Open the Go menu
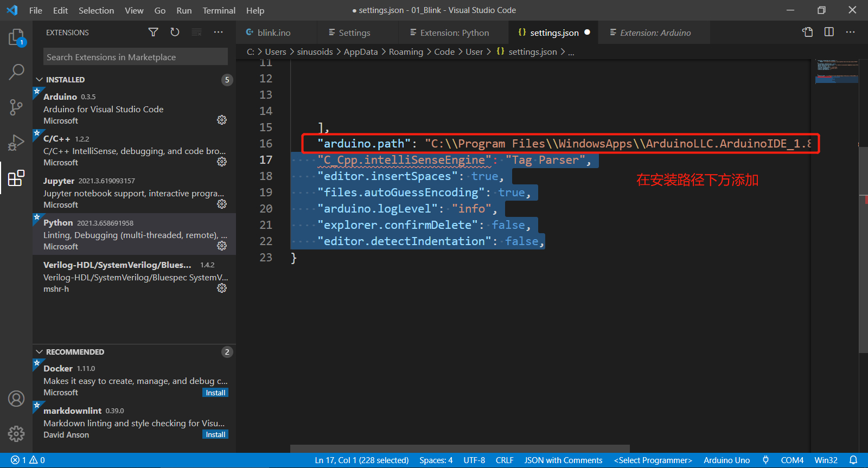The width and height of the screenshot is (868, 468). click(160, 10)
